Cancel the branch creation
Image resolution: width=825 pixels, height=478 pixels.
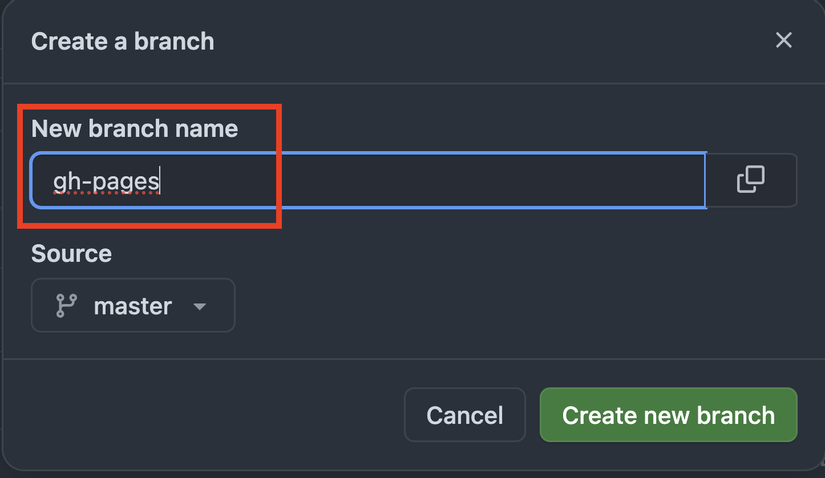(x=464, y=415)
